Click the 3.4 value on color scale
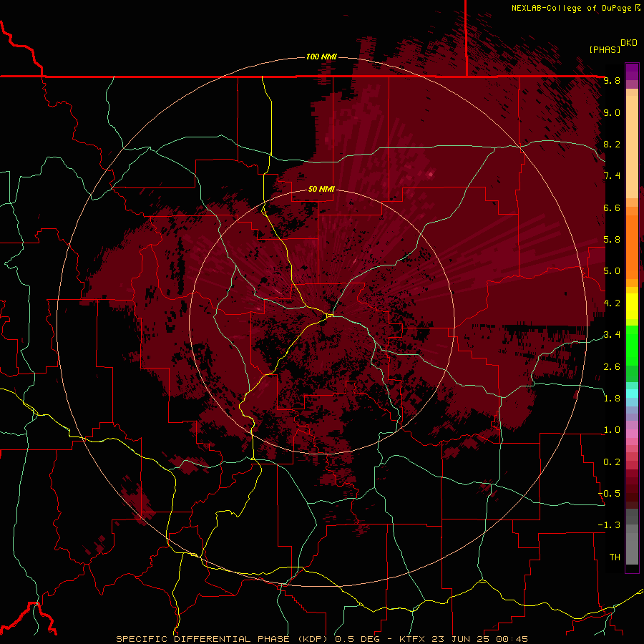Viewport: 644px width, 644px height. point(612,335)
